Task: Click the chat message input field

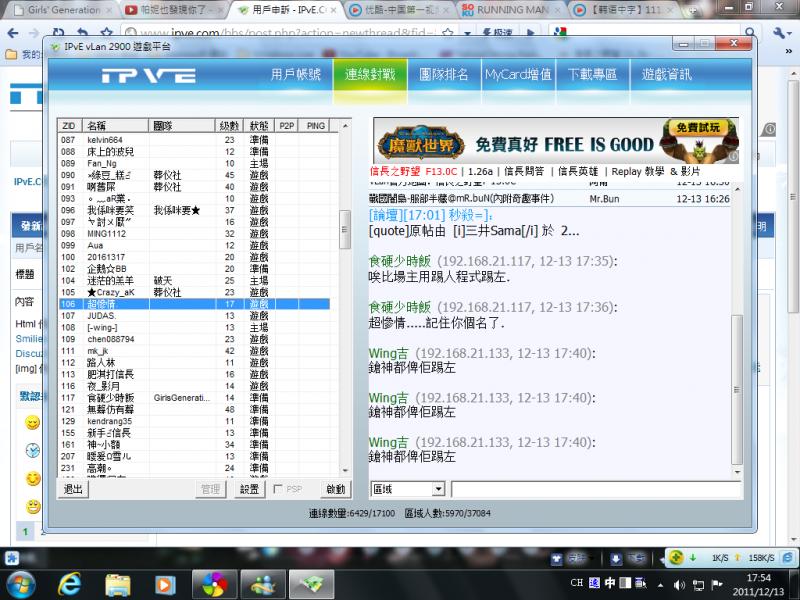Action: coord(596,489)
